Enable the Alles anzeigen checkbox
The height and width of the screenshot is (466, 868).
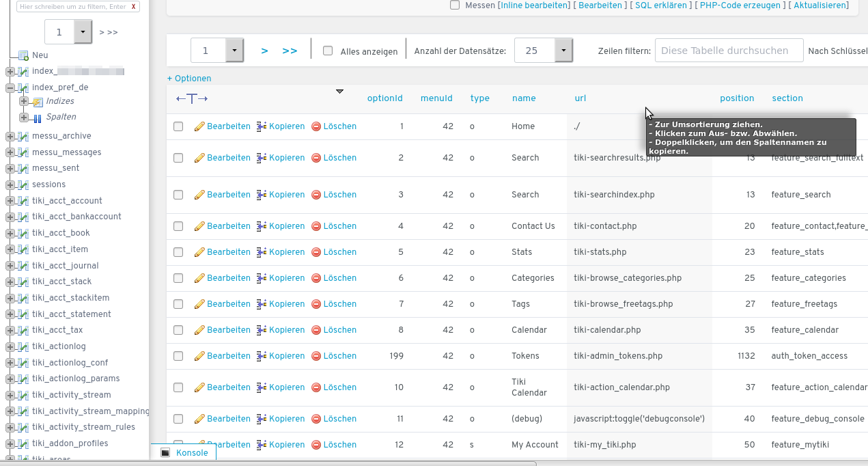[x=328, y=51]
